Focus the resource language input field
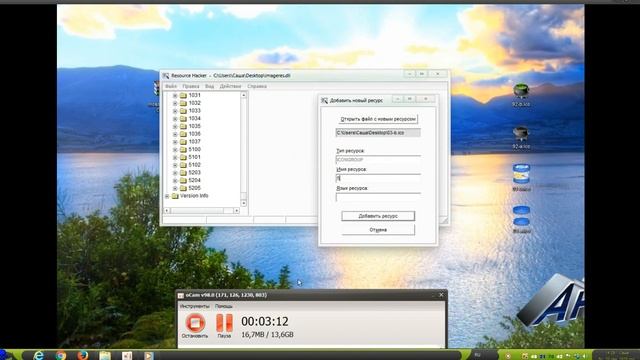This screenshot has height=360, width=640. pos(378,198)
